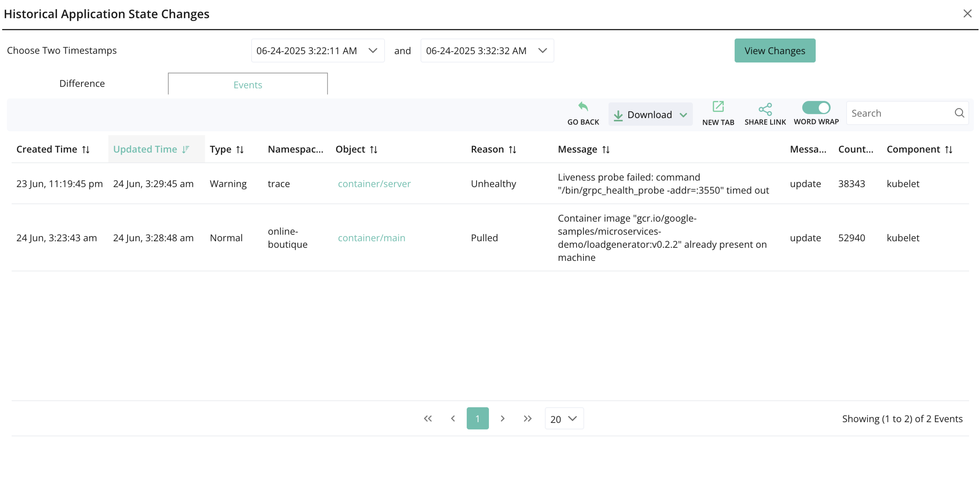Click 'Showing (1 to 2) of 2 Events' text
Image resolution: width=980 pixels, height=481 pixels.
[x=902, y=419]
